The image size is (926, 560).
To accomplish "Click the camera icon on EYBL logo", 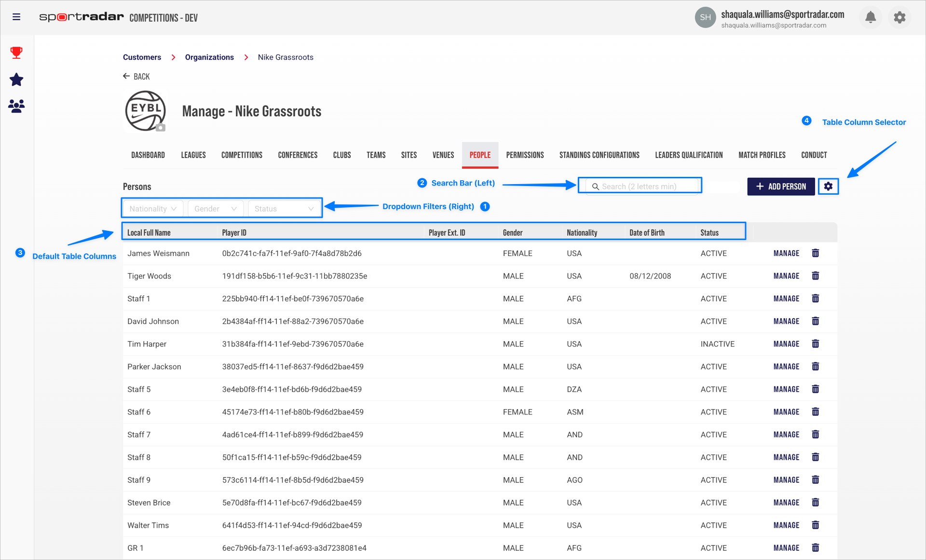I will [x=161, y=128].
